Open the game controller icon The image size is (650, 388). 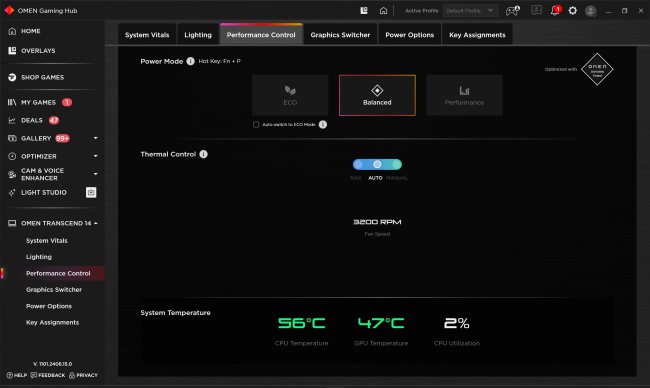click(513, 11)
